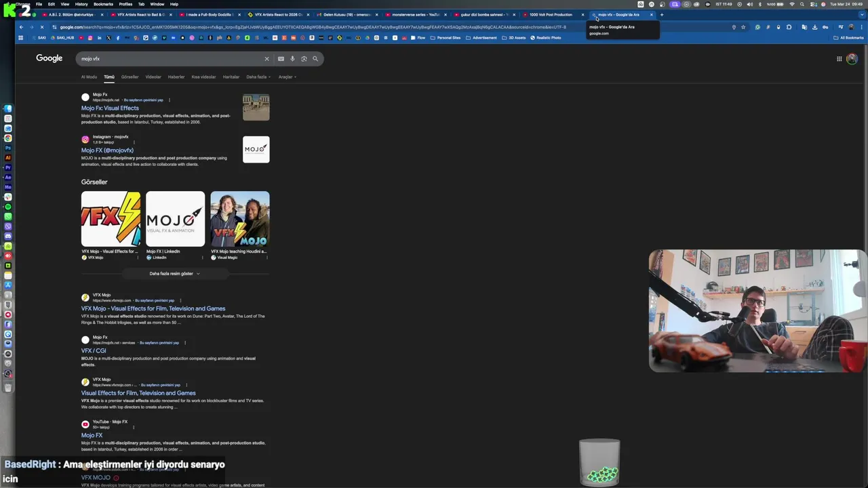Viewport: 868px width, 488px height.
Task: Clear the Google search box text
Action: (x=267, y=59)
